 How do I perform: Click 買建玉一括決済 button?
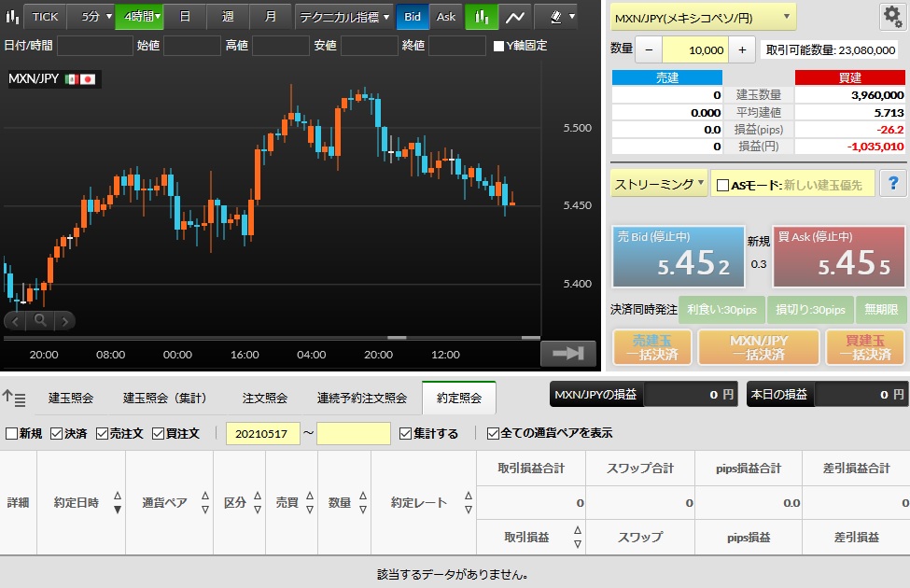pyautogui.click(x=865, y=347)
